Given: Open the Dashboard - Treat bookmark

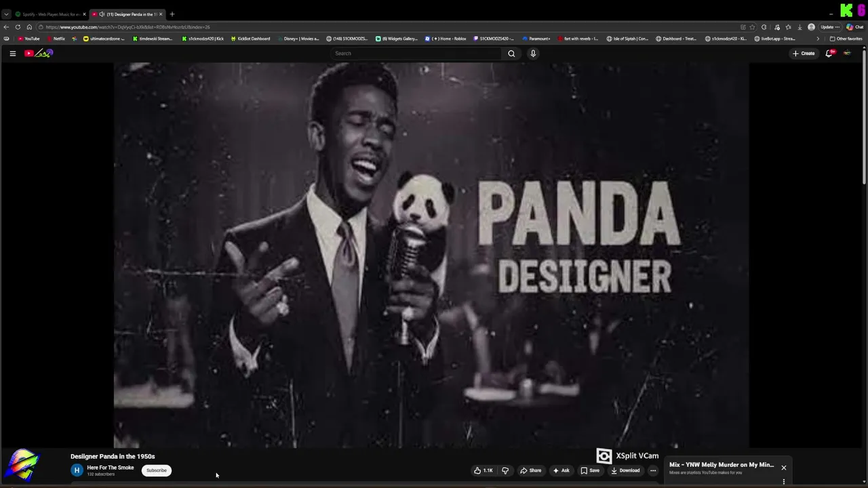Looking at the screenshot, I should [677, 39].
